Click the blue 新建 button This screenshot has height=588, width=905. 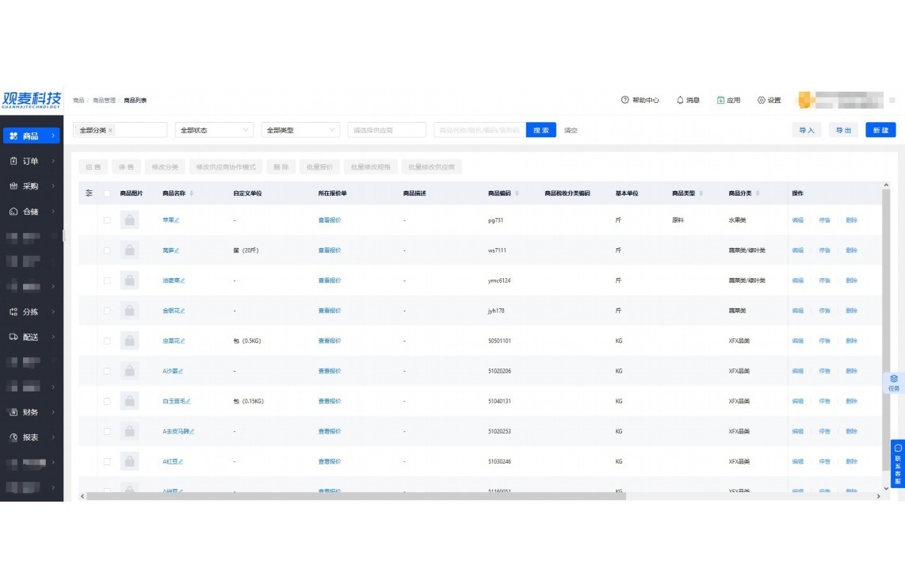[880, 130]
